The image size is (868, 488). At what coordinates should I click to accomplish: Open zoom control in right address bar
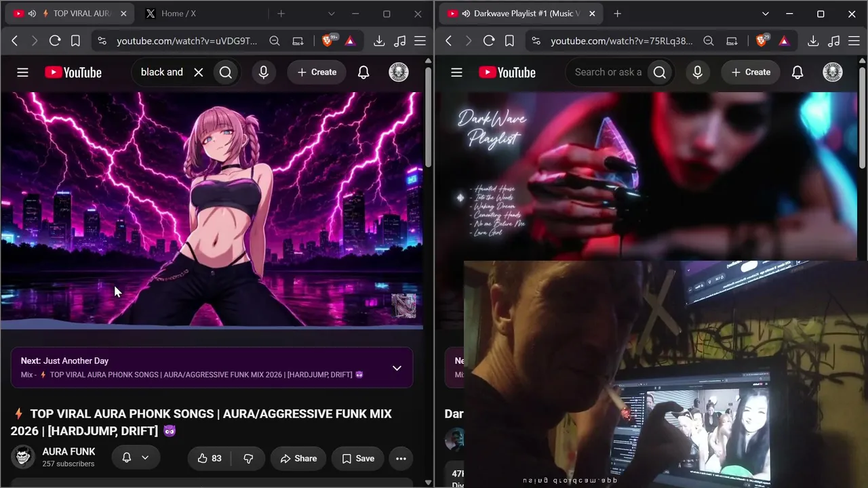pyautogui.click(x=709, y=41)
